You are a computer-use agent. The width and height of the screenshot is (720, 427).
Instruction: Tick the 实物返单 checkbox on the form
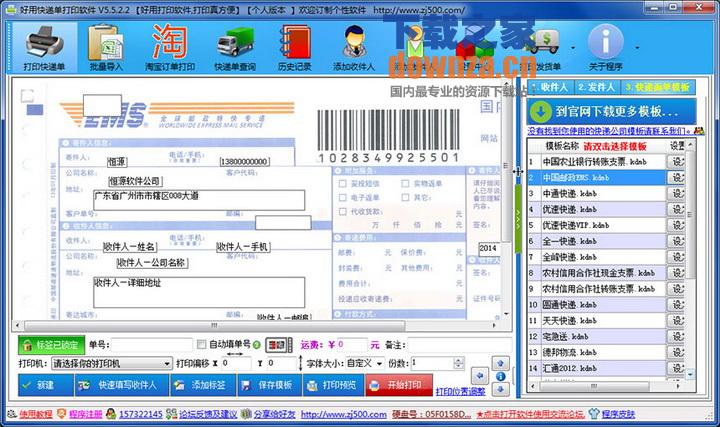point(406,184)
